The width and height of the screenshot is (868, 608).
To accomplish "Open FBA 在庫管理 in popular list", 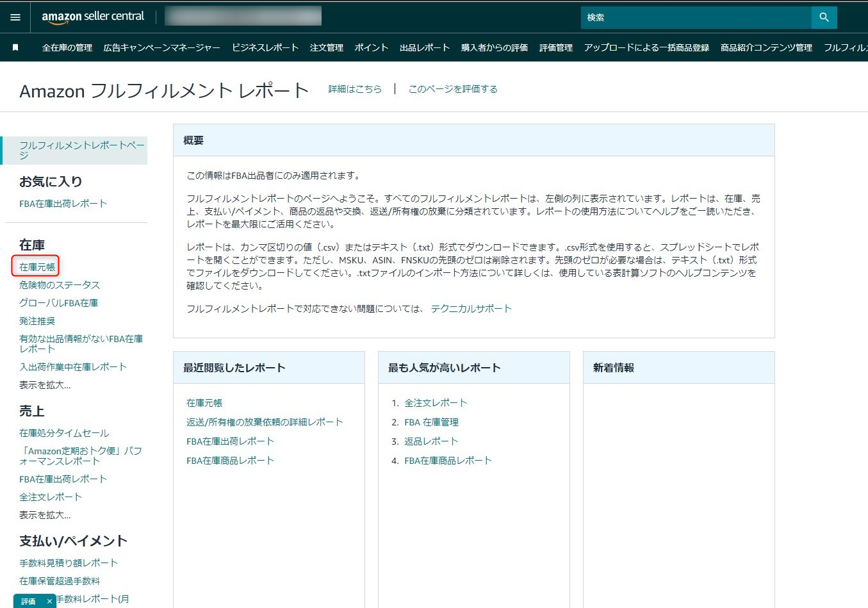I will [x=431, y=422].
